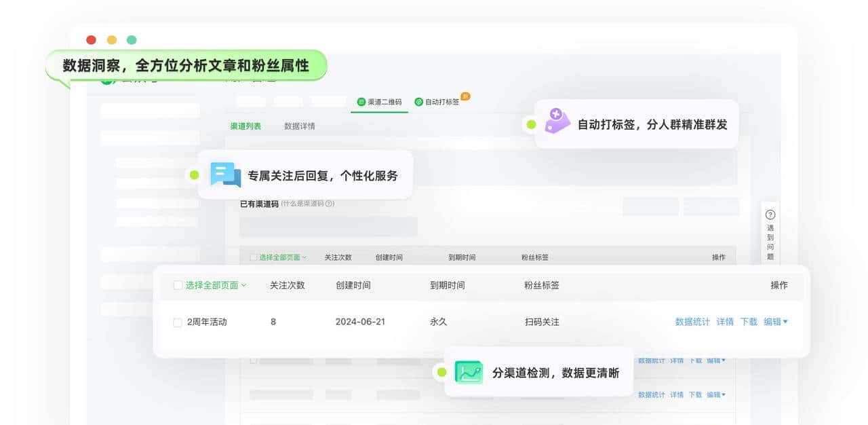The image size is (868, 425).
Task: Click the green dot bullet beside 自动打标签 card
Action: 531,124
